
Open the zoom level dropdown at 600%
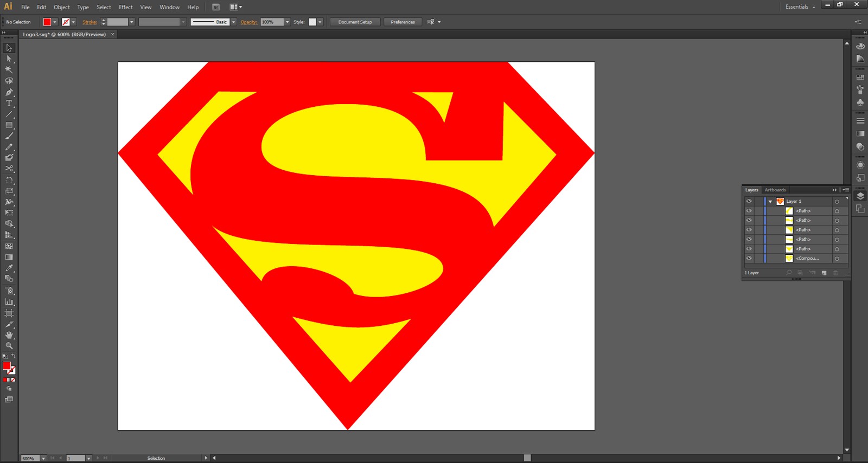43,459
